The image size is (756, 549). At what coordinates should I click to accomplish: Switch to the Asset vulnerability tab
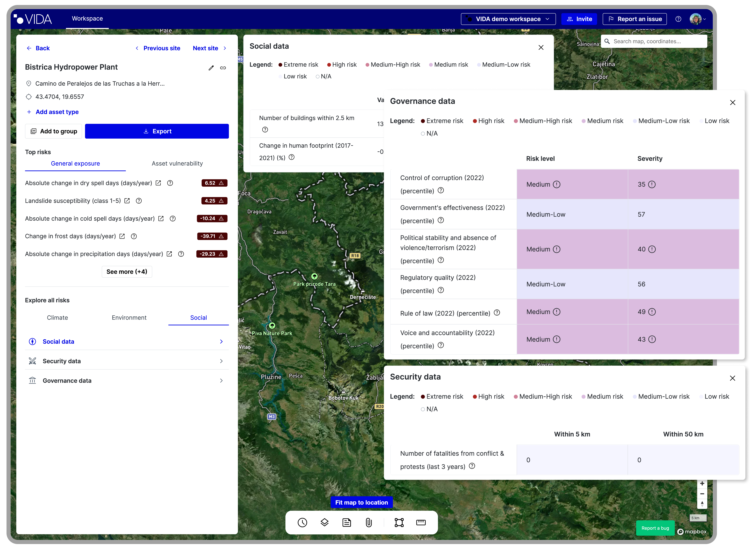pyautogui.click(x=177, y=163)
